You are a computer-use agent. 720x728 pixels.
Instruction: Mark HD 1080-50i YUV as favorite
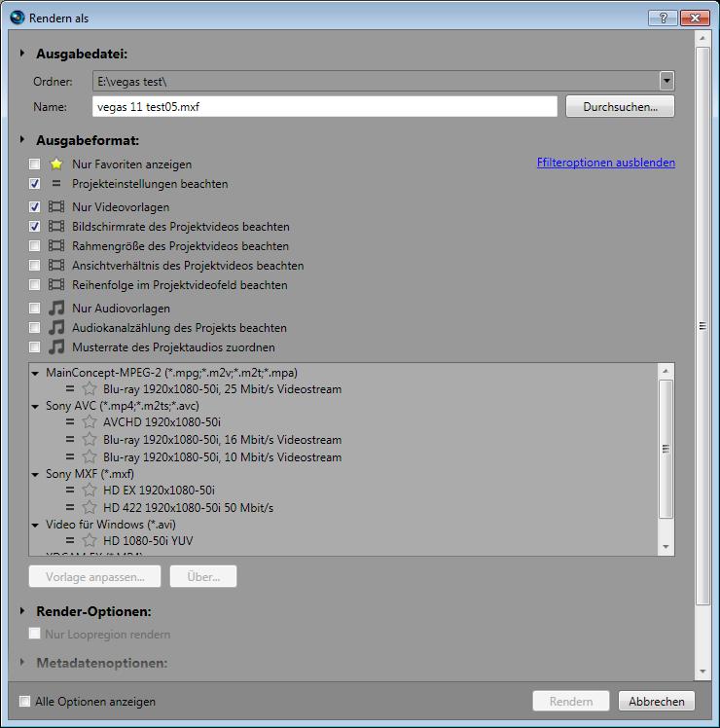coord(90,540)
